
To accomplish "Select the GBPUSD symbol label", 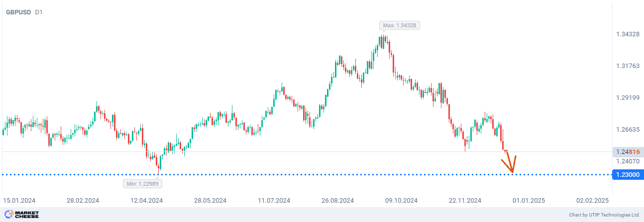I will [18, 12].
